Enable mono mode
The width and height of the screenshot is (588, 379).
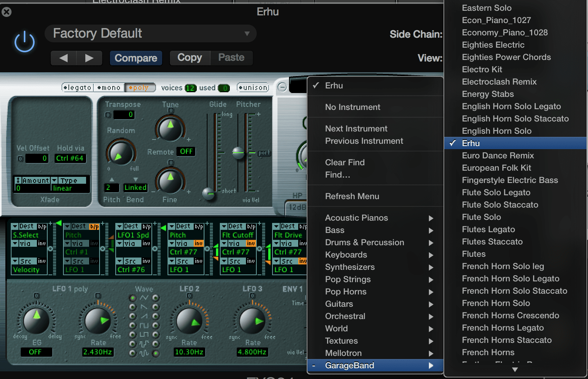(x=109, y=88)
